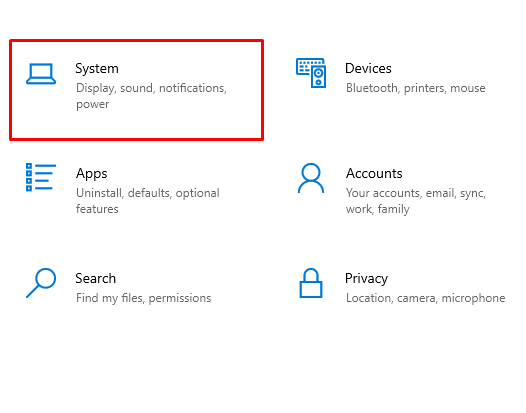
Task: Click the Devices keyboard and speaker icon
Action: (311, 73)
